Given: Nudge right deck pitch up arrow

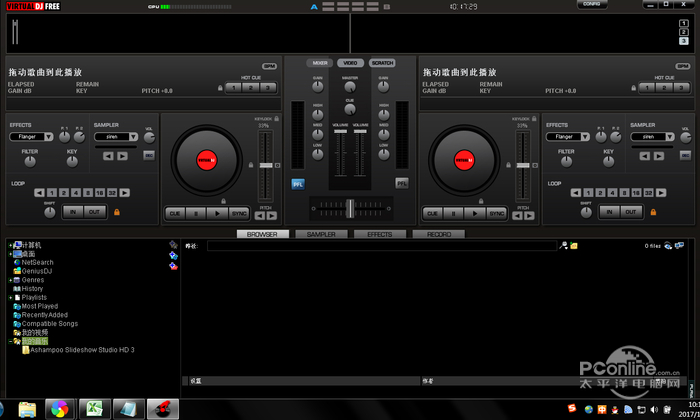Looking at the screenshot, I should tap(529, 216).
